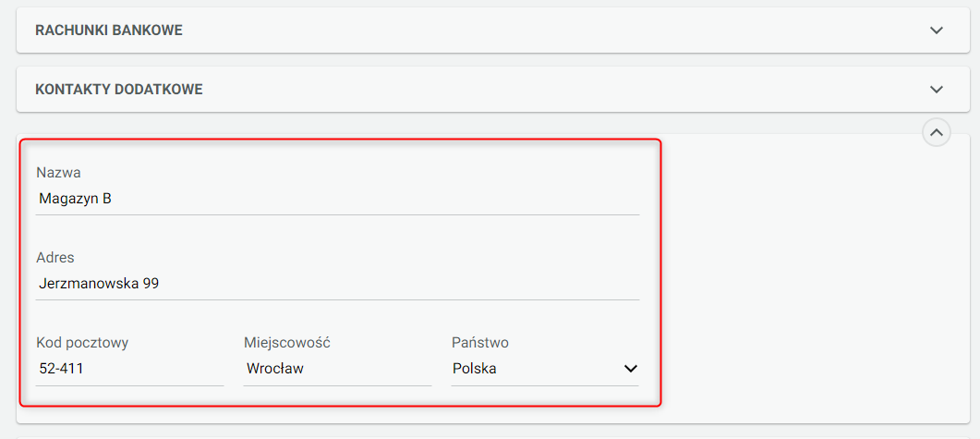Image resolution: width=980 pixels, height=439 pixels.
Task: Click the Państwo label text
Action: [x=480, y=343]
